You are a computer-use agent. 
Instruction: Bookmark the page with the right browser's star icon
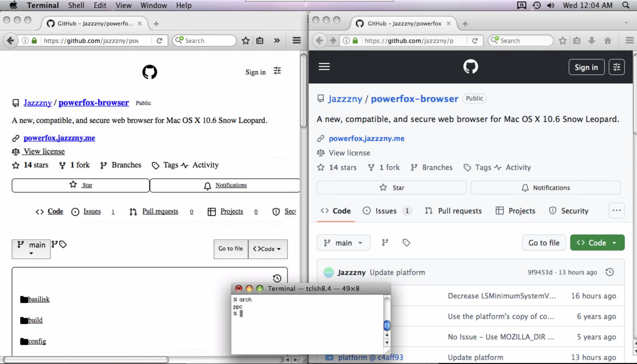coord(562,40)
